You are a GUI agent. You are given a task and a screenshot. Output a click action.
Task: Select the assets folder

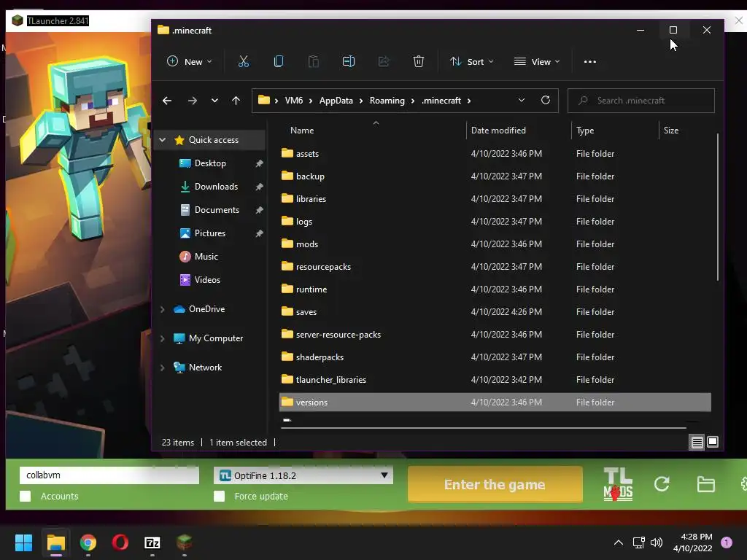coord(495,154)
